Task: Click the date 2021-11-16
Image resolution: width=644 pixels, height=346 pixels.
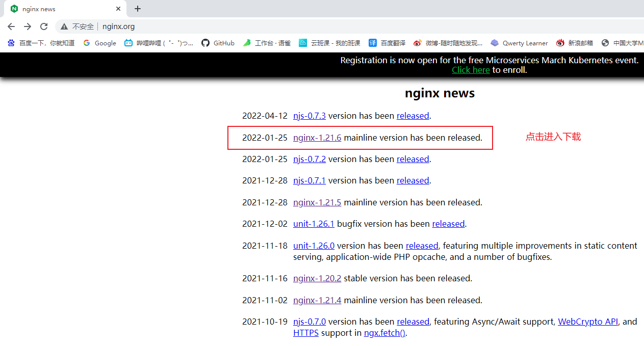Action: [x=265, y=278]
